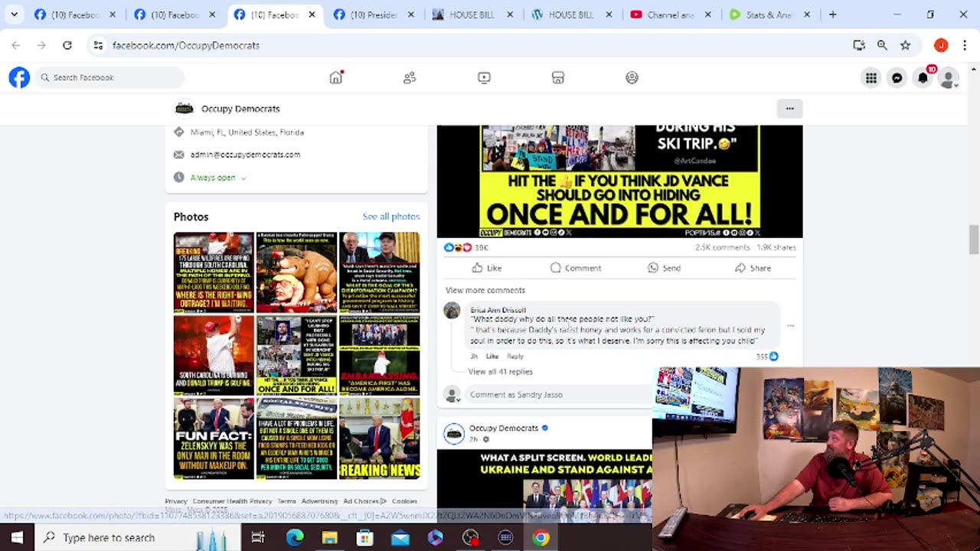Open the EMBARRASSING America First photo thumbnail
The height and width of the screenshot is (551, 980).
pyautogui.click(x=380, y=355)
